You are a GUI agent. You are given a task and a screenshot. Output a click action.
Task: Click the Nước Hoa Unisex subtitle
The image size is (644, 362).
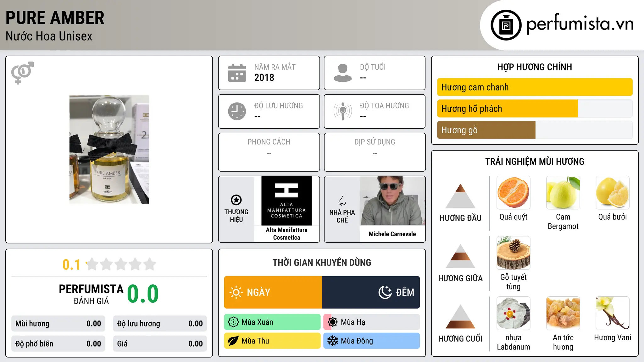[49, 36]
